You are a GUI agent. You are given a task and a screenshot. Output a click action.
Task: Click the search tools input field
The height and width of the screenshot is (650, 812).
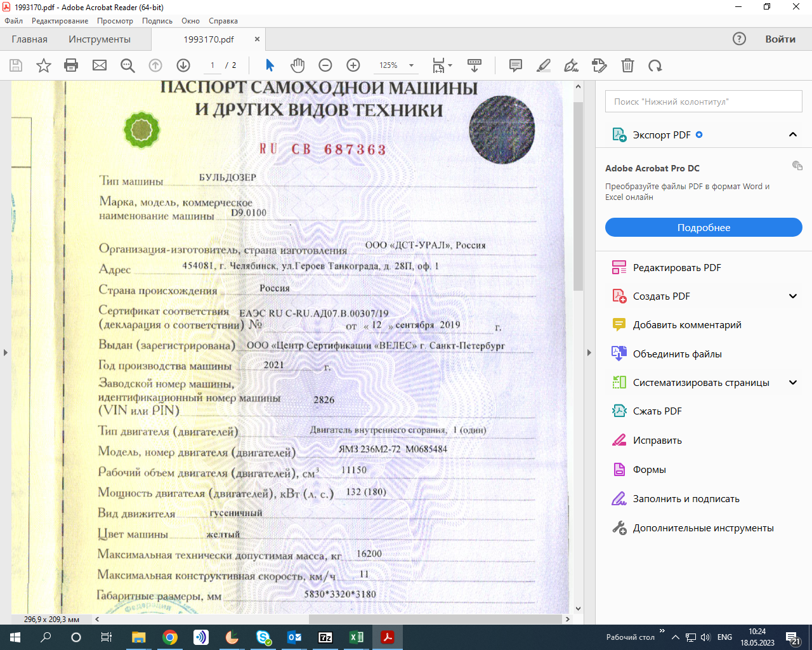point(704,102)
